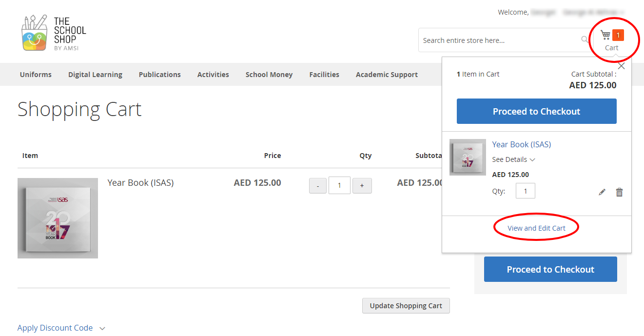The height and width of the screenshot is (336, 644).
Task: Open the account dropdown next to Welcome
Action: click(x=622, y=12)
